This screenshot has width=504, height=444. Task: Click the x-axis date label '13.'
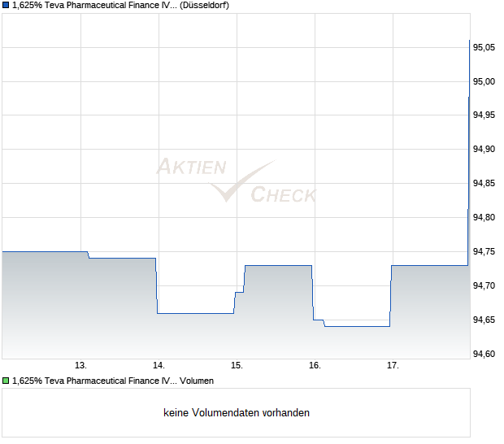tap(80, 366)
